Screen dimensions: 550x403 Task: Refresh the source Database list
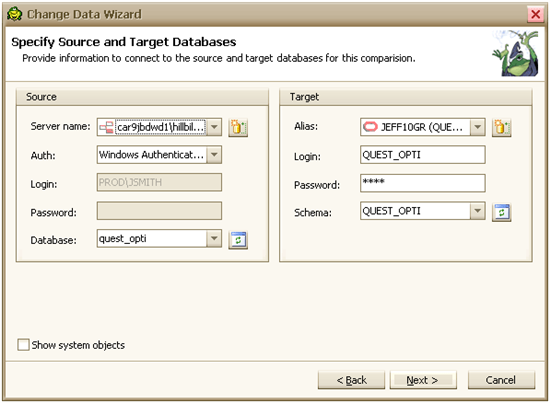[x=238, y=240]
